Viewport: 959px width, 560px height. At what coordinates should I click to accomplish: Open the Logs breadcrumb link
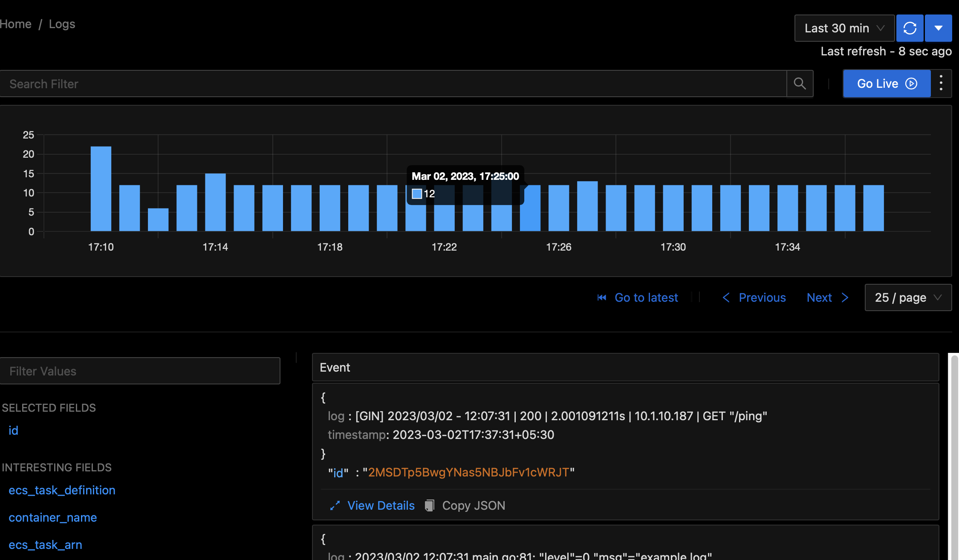coord(62,24)
